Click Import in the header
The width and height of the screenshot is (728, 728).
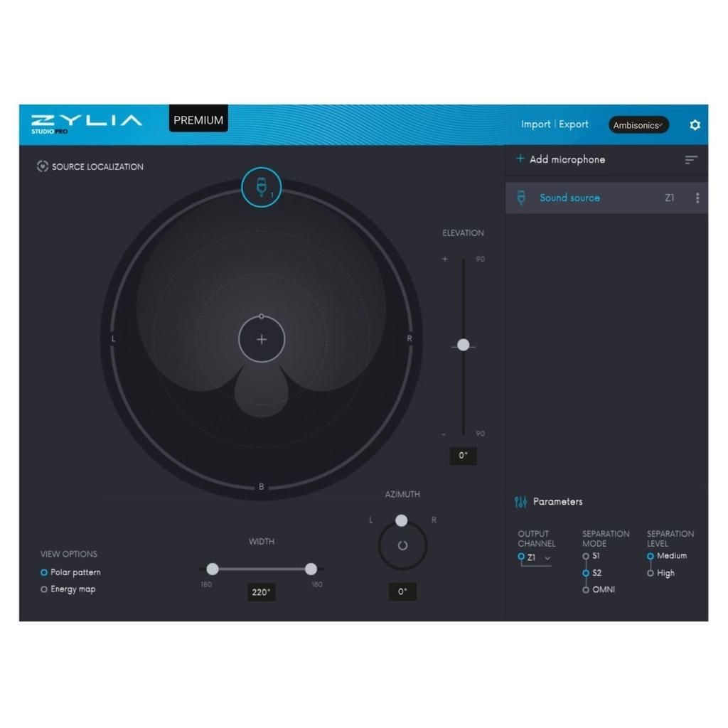click(x=535, y=124)
